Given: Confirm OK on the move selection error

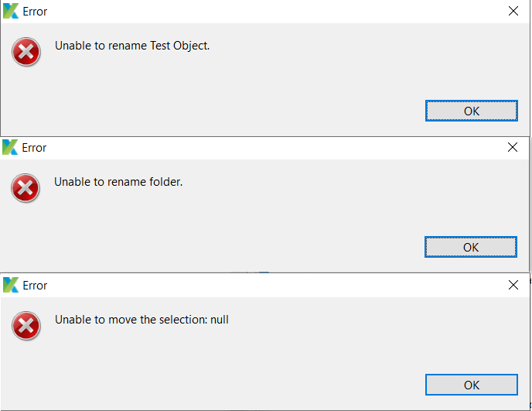Looking at the screenshot, I should 472,385.
